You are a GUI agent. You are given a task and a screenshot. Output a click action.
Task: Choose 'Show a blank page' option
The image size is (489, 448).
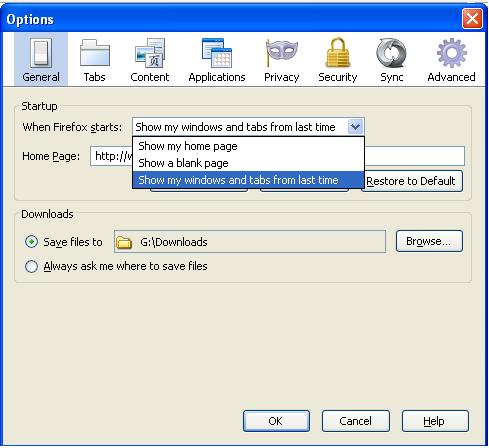point(248,163)
